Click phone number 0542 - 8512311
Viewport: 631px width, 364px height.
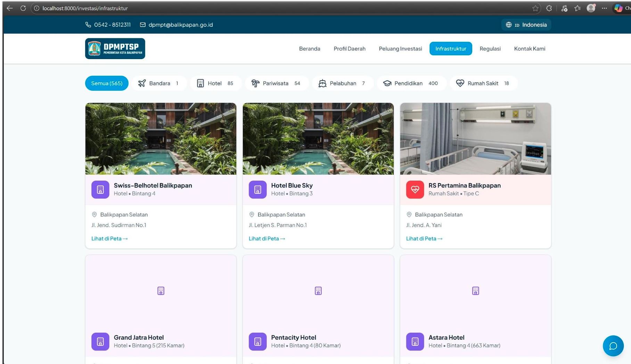pyautogui.click(x=112, y=25)
